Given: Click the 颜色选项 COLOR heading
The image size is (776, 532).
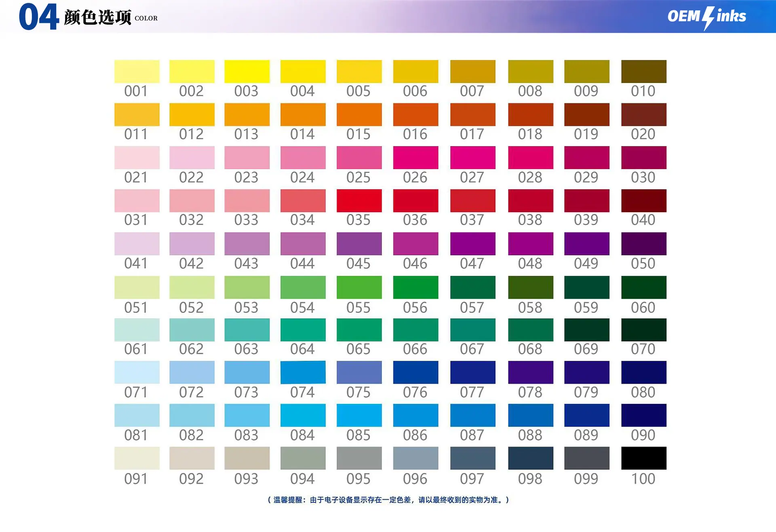Looking at the screenshot, I should pyautogui.click(x=111, y=17).
